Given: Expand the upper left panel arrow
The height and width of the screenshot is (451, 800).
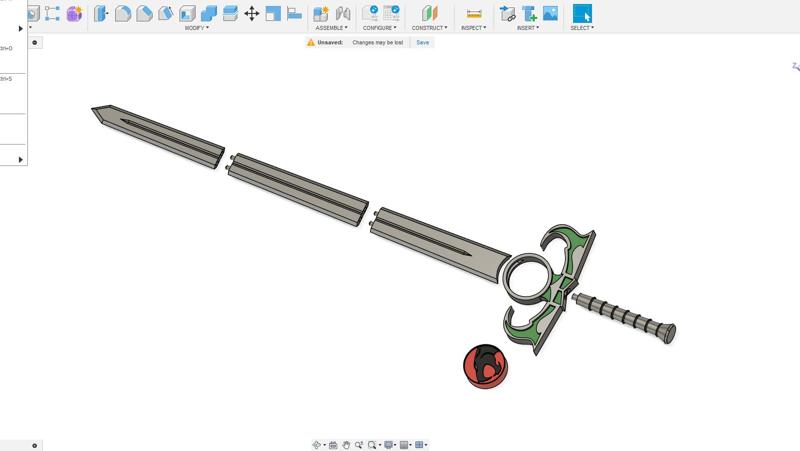Looking at the screenshot, I should 20,29.
